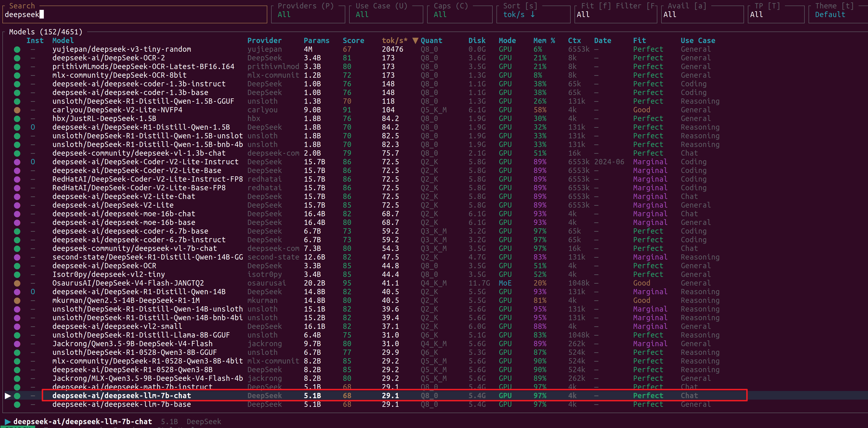Click the Ctx column header
This screenshot has width=868, height=428.
pos(574,40)
